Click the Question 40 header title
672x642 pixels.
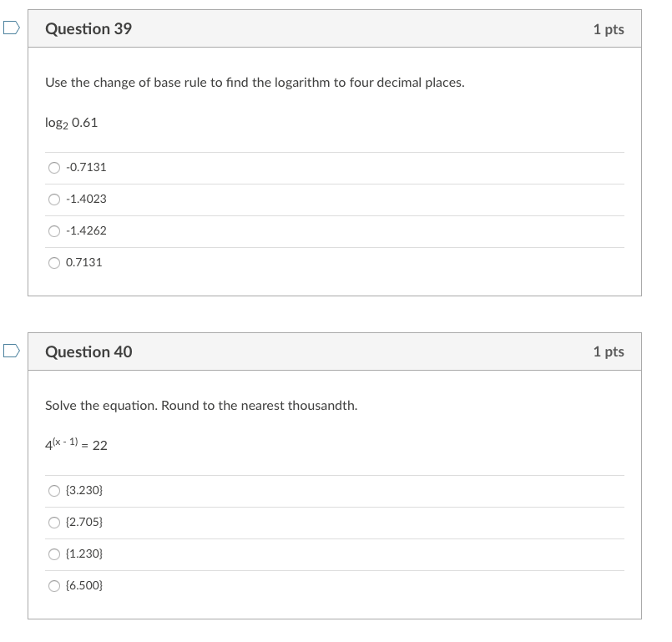pos(88,351)
